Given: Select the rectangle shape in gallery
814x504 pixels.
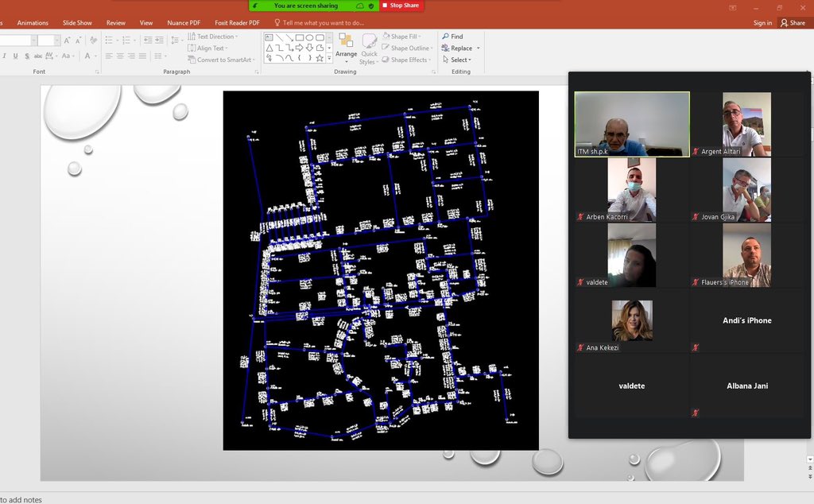Looking at the screenshot, I should tap(300, 37).
